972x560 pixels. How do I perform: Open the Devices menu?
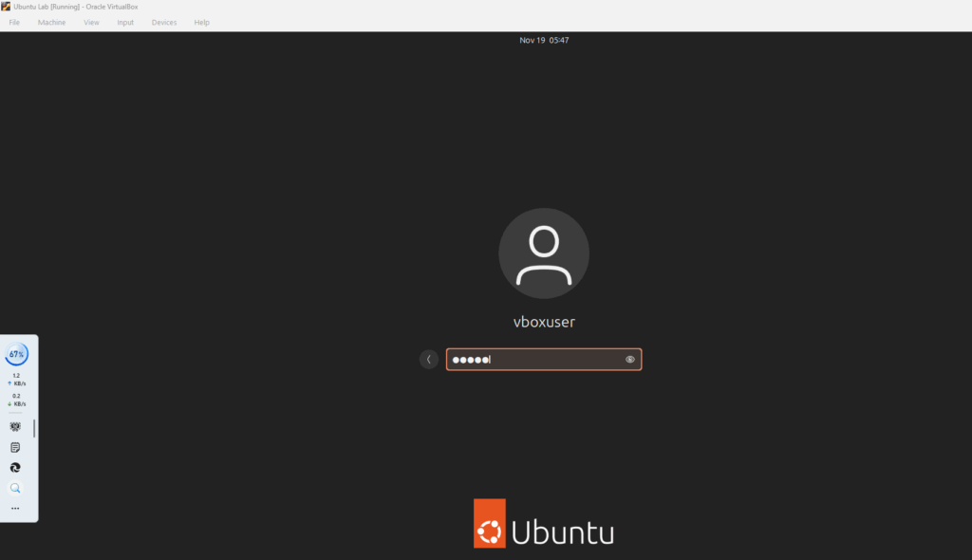tap(163, 21)
